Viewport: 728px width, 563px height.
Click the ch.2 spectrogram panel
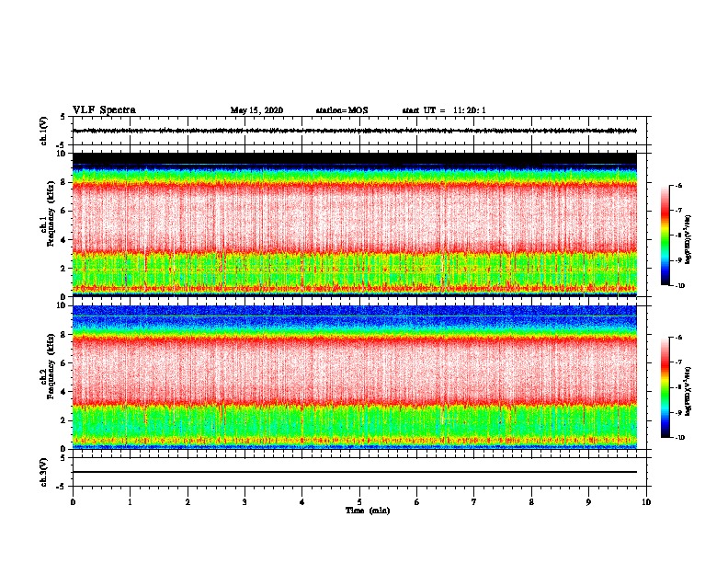(x=355, y=377)
